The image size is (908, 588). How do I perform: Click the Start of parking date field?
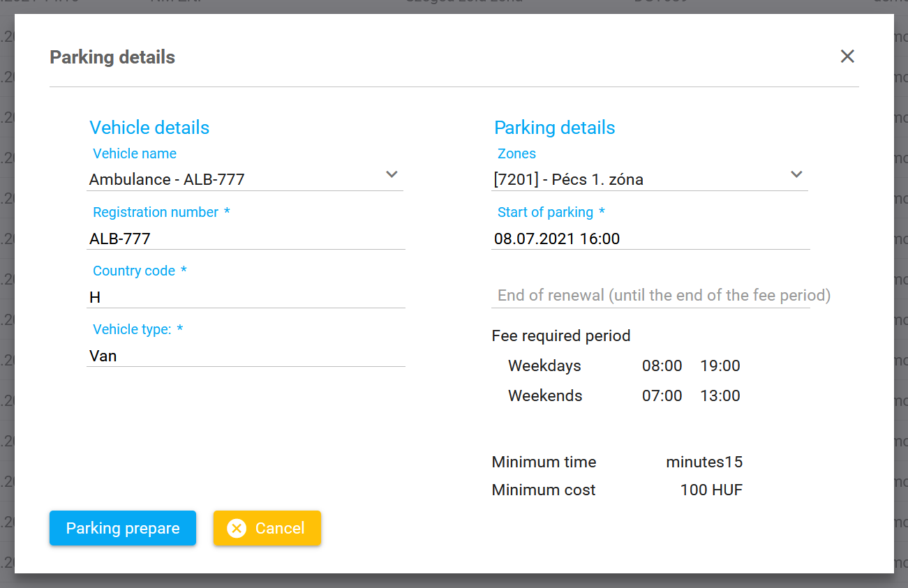click(x=650, y=239)
